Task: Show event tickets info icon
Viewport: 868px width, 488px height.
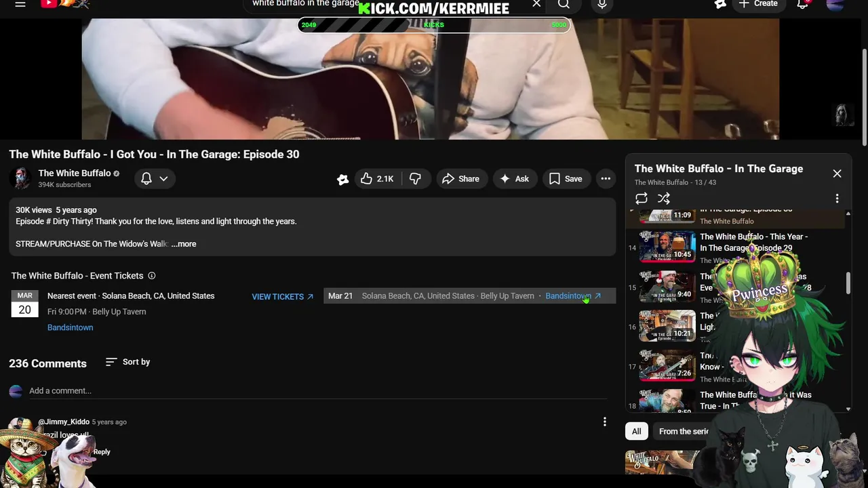Action: click(x=152, y=276)
